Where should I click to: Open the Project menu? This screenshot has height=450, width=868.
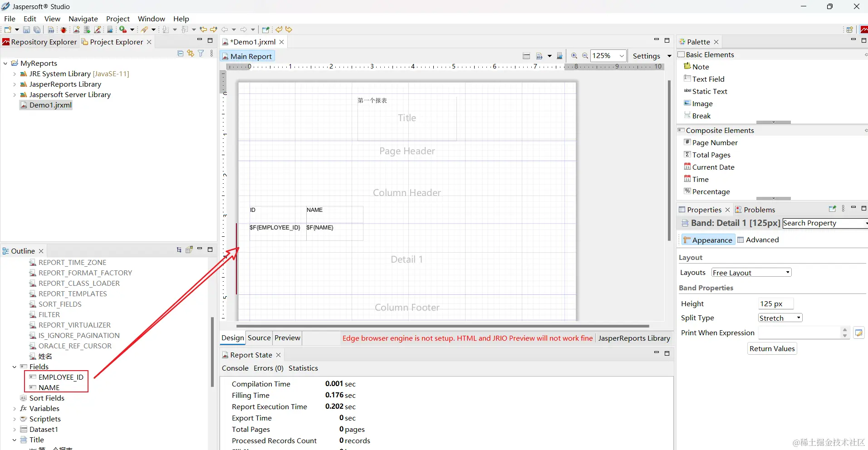click(118, 19)
